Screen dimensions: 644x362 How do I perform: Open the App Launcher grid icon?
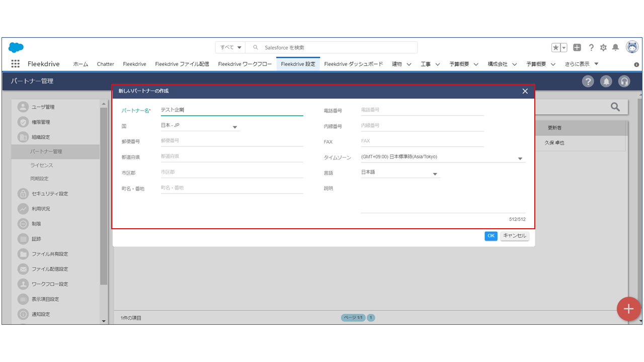click(15, 64)
